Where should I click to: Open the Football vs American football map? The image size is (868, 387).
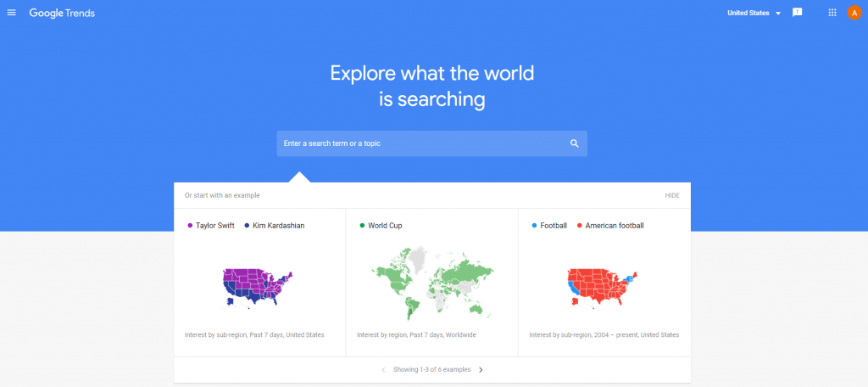[x=604, y=283]
